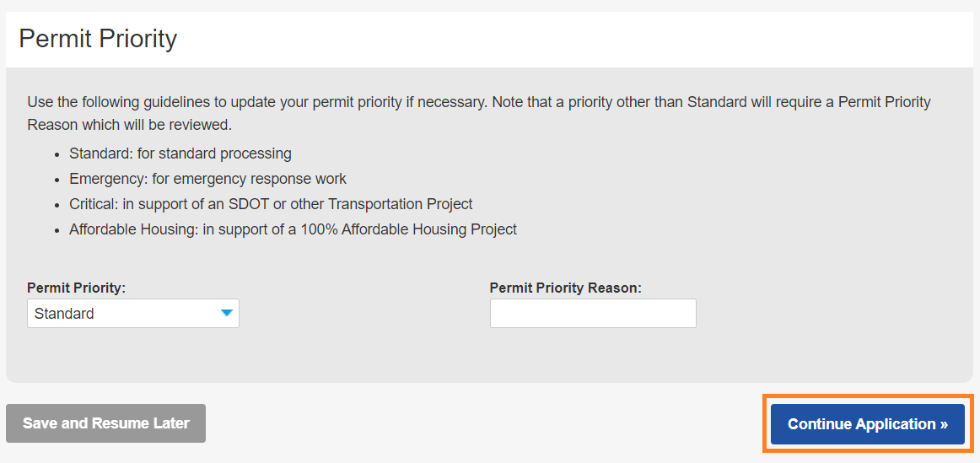This screenshot has width=980, height=463.
Task: Click the bullet before Standard guideline
Action: click(x=57, y=154)
